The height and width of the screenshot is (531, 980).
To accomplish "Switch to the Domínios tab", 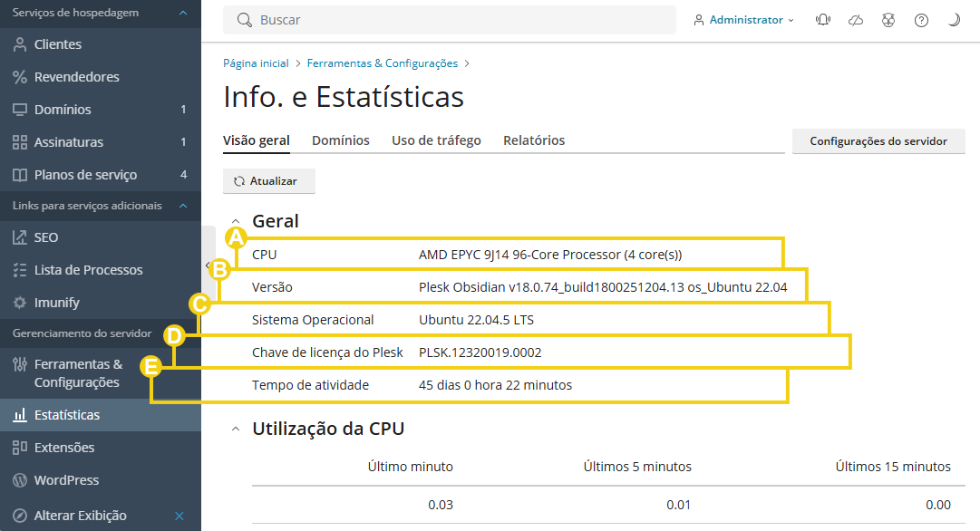I will [x=340, y=140].
